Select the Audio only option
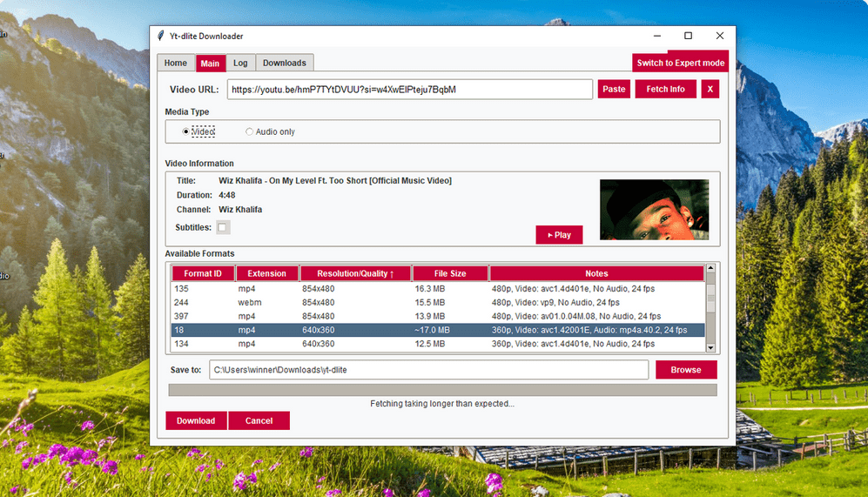Image resolution: width=868 pixels, height=497 pixels. [270, 131]
